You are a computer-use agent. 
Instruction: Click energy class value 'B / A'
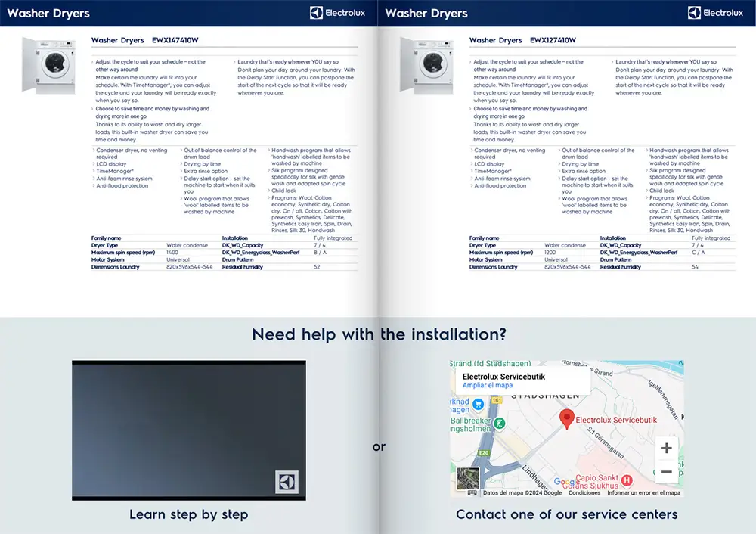click(320, 253)
